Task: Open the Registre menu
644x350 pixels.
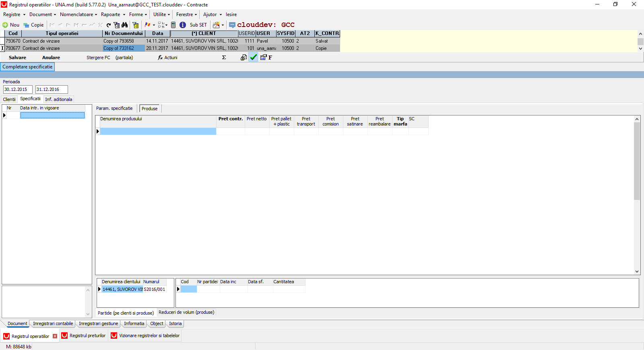Action: point(14,14)
